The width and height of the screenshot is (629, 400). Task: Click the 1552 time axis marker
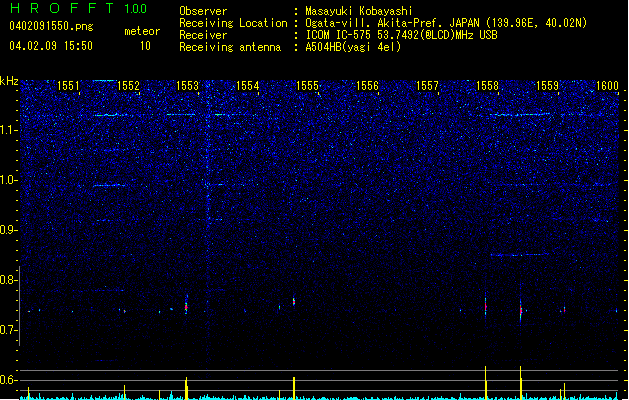[x=128, y=86]
